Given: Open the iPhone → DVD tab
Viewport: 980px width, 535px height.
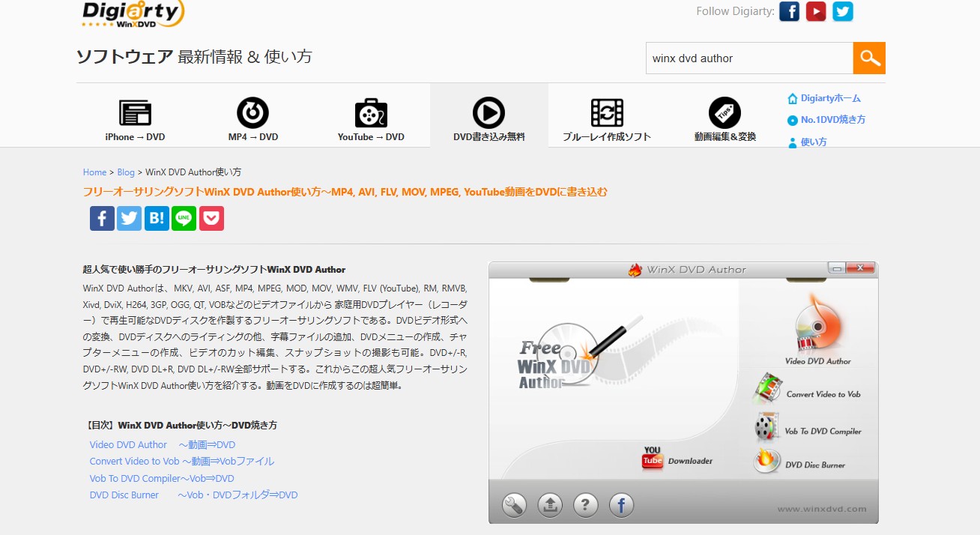Looking at the screenshot, I should pos(135,118).
